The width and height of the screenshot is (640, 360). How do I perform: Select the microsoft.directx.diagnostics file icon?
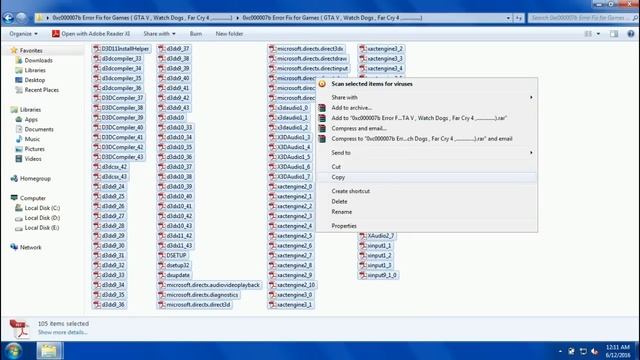(162, 295)
